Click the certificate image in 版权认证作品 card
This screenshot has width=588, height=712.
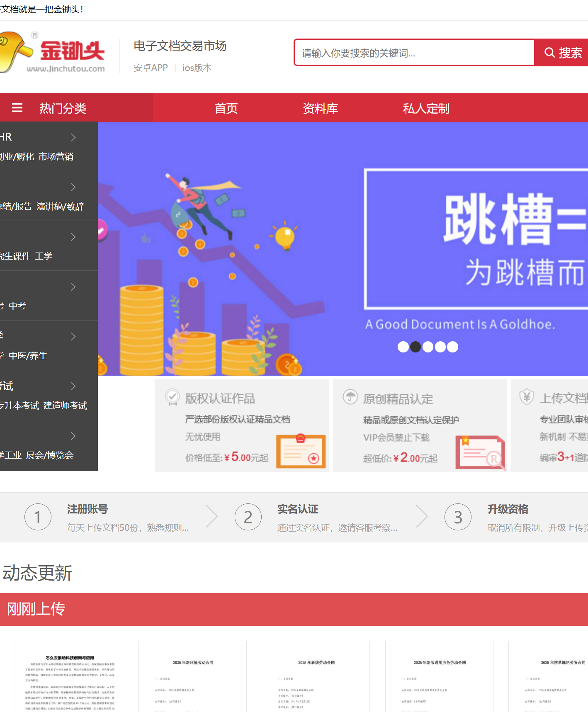click(x=301, y=451)
